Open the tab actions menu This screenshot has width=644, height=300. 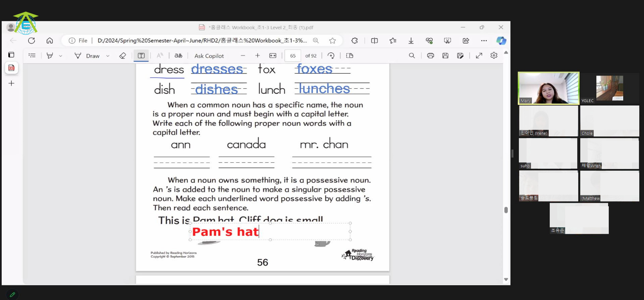pyautogui.click(x=11, y=55)
